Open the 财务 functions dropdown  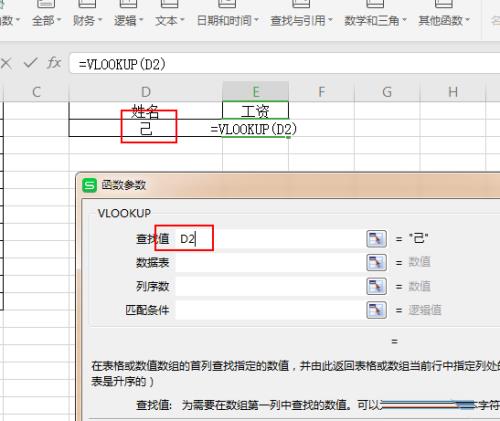tap(87, 21)
